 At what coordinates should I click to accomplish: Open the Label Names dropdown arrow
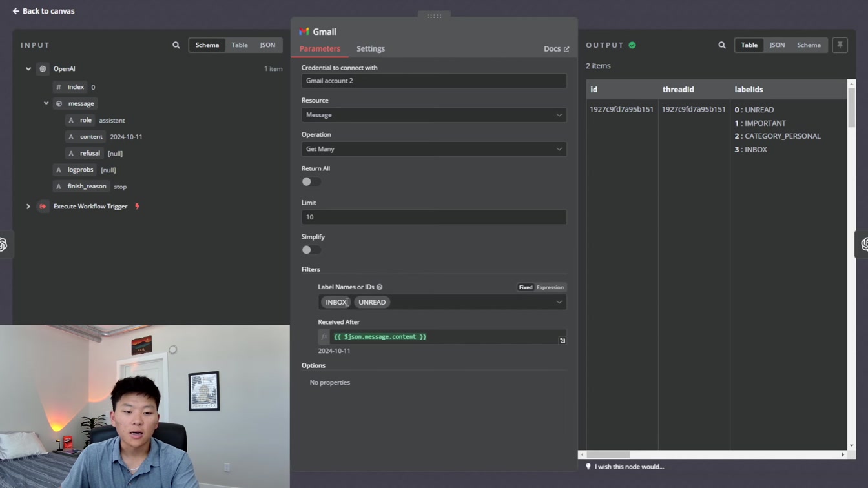[559, 302]
